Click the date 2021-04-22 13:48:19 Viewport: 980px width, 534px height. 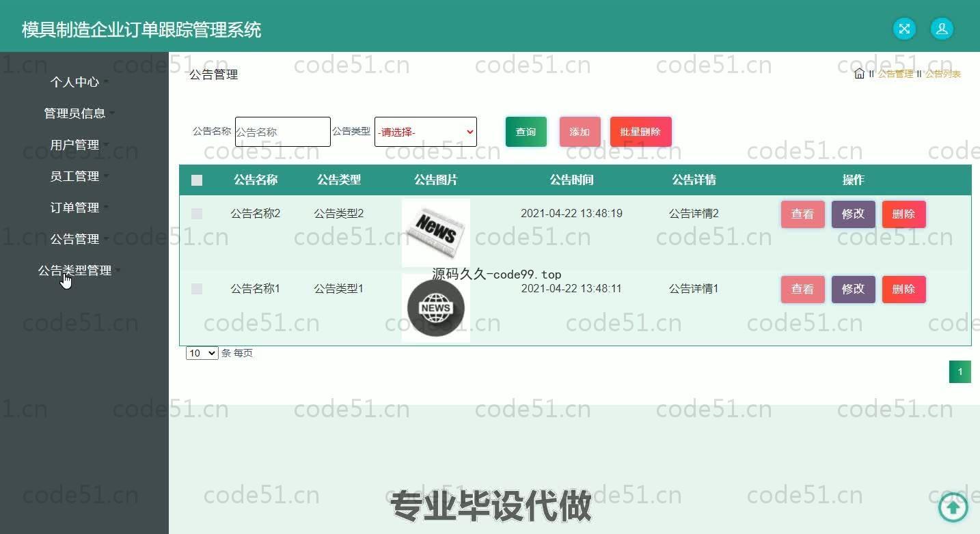point(571,214)
